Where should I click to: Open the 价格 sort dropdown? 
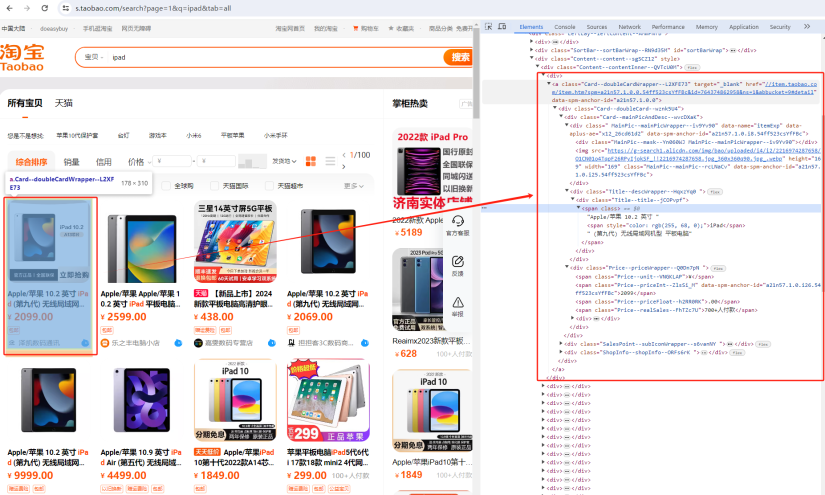tap(139, 161)
